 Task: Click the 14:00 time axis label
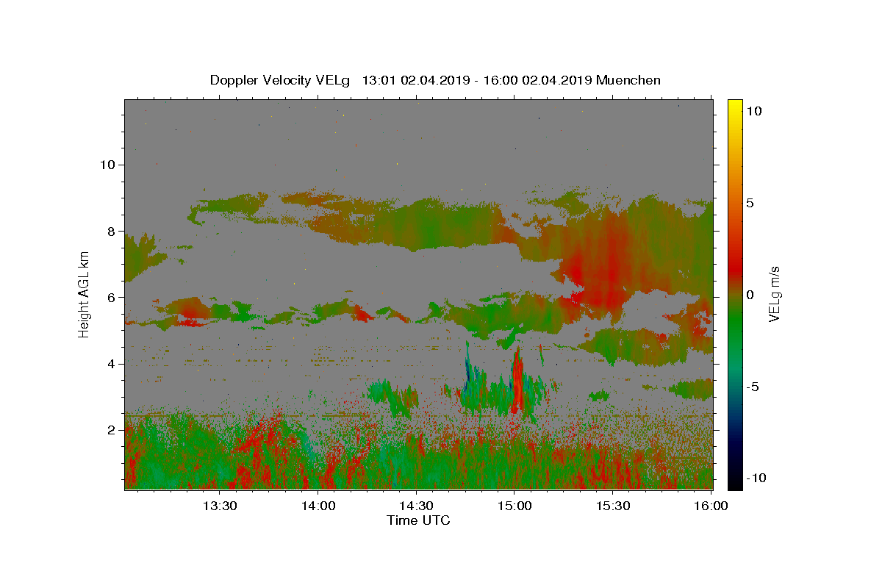click(318, 506)
